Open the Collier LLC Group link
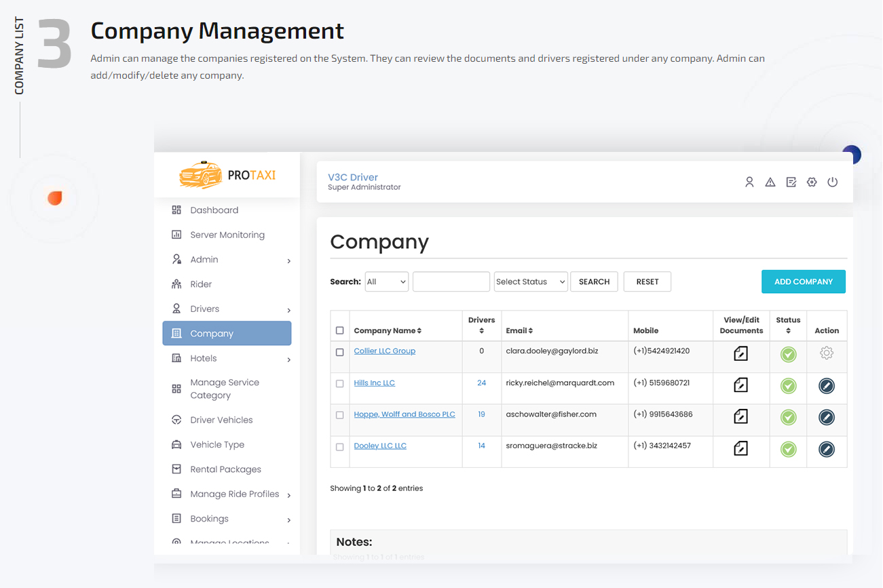Screen dimensions: 883x588 (384, 351)
